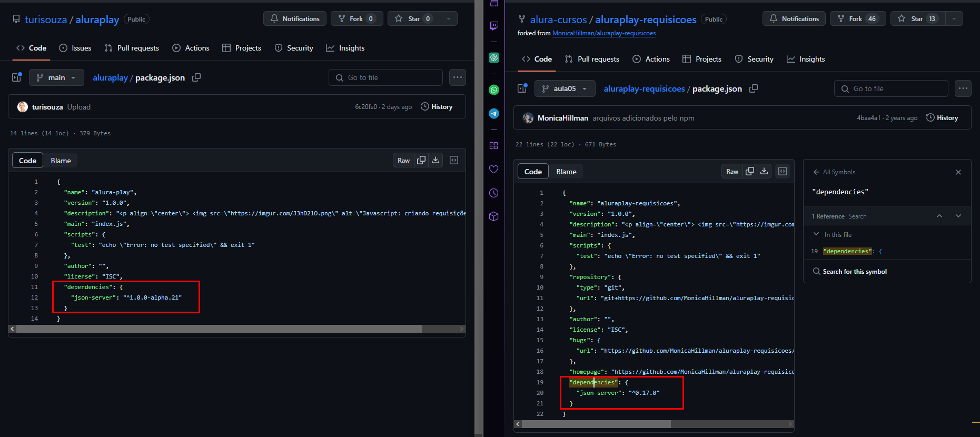The width and height of the screenshot is (980, 437).
Task: Open WhatsApp icon in browser sidebar
Action: click(494, 90)
